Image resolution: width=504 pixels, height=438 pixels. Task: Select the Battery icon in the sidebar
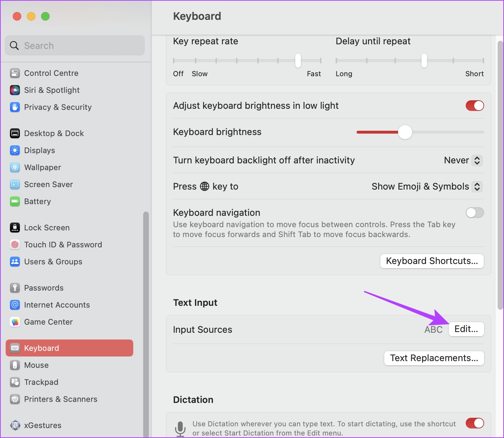(x=15, y=201)
